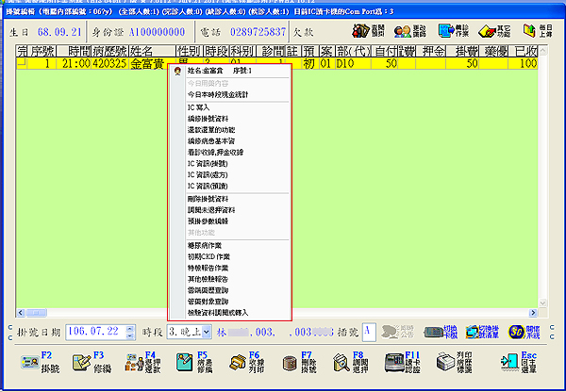This screenshot has height=392, width=566.
Task: Select 'IC 寫入' from the context menu
Action: coord(200,108)
